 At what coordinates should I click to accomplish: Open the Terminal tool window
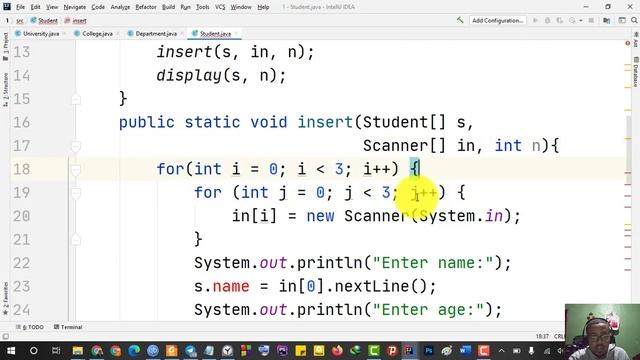tap(68, 327)
